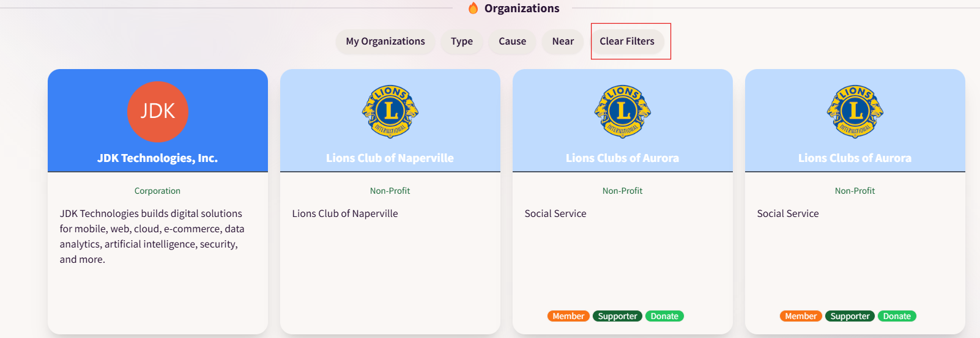Click the Donate badge on the rightmost card
This screenshot has height=338, width=980.
tap(896, 316)
